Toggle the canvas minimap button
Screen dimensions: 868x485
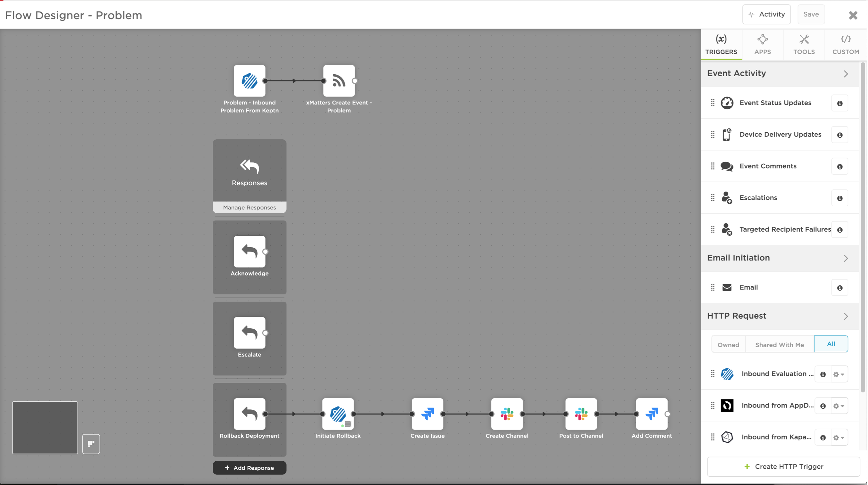click(91, 444)
